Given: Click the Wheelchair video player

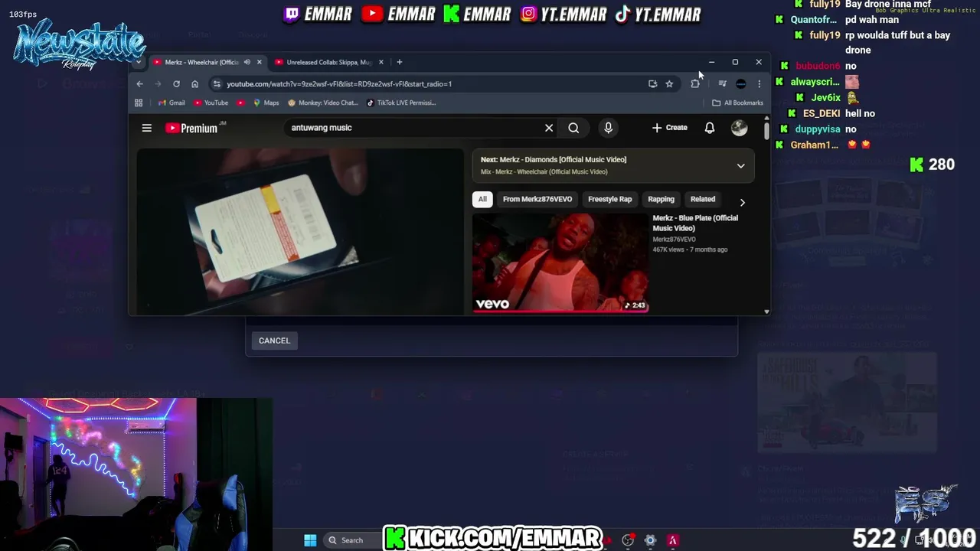Looking at the screenshot, I should (x=300, y=231).
